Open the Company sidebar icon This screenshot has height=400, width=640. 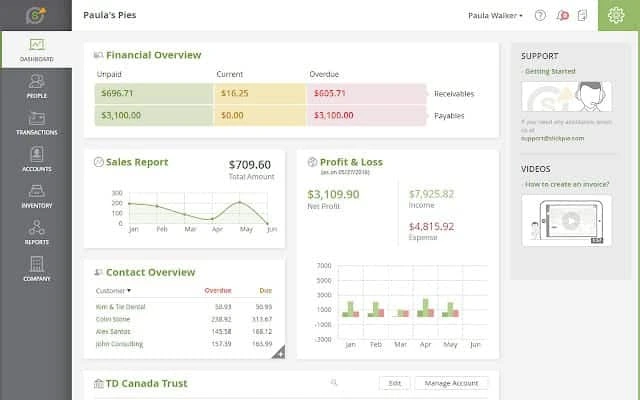pos(36,269)
